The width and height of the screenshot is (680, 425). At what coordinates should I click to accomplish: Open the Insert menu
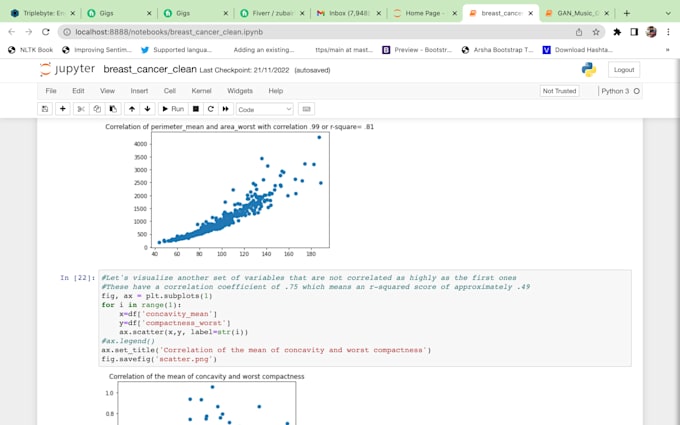139,91
